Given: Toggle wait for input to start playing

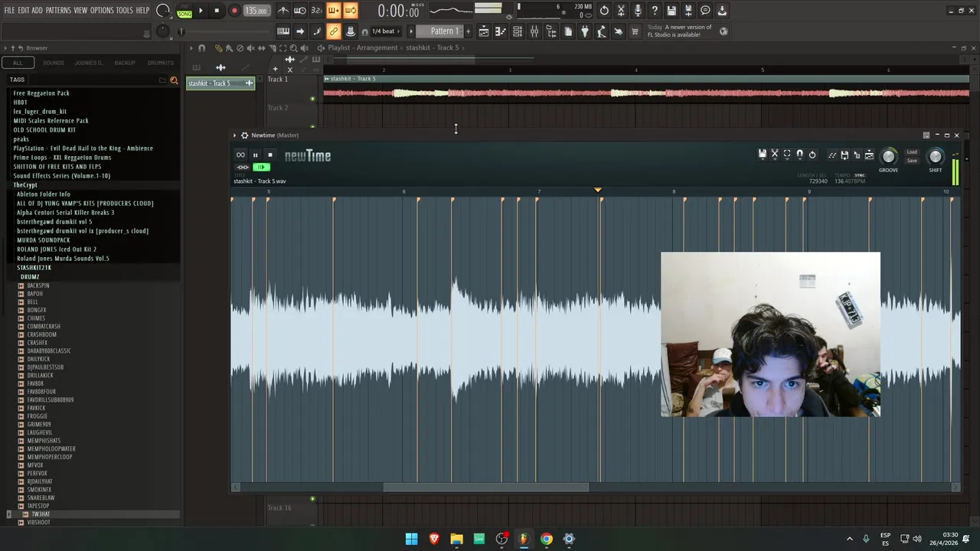Looking at the screenshot, I should click(x=300, y=11).
